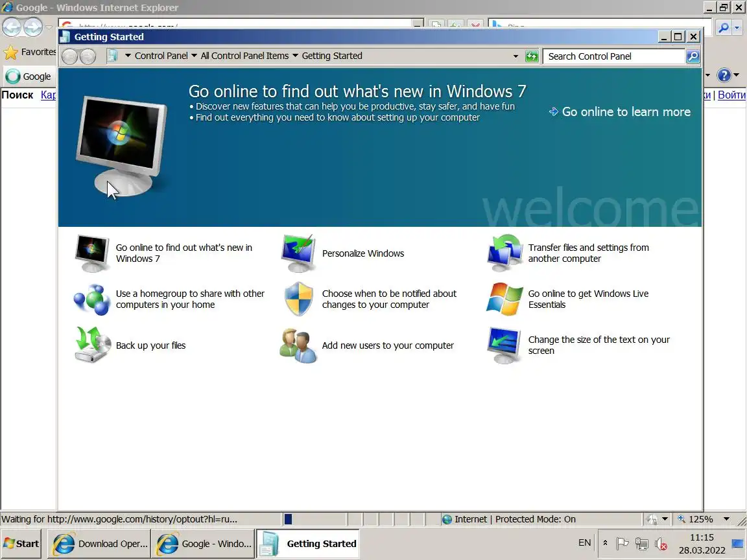Open the IE search provider dropdown arrow
Screen dimensions: 747x560
tap(737, 28)
